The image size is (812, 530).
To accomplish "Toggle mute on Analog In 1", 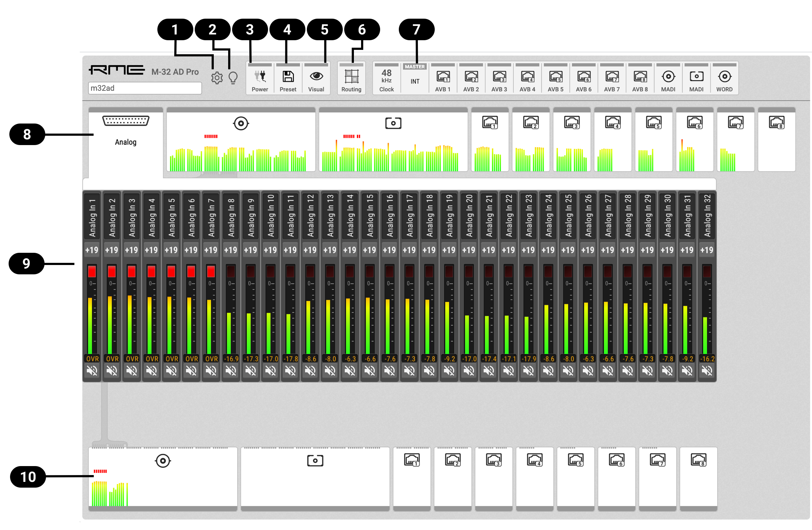I will (x=92, y=370).
